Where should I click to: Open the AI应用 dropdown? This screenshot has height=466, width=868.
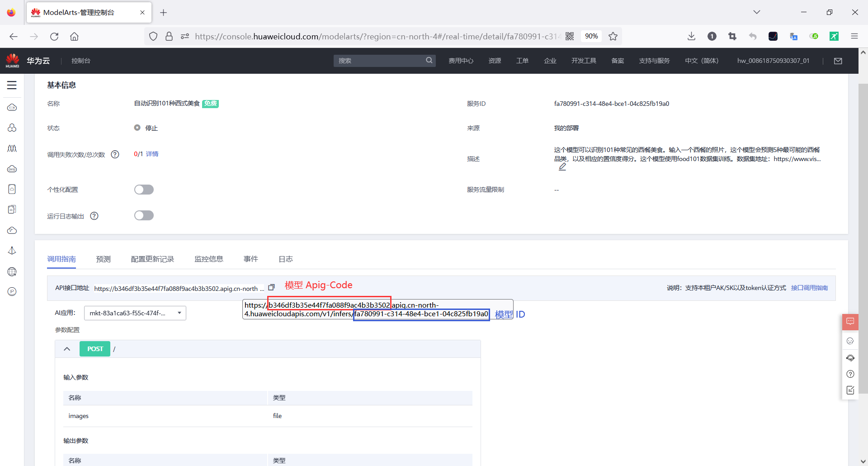(x=135, y=313)
